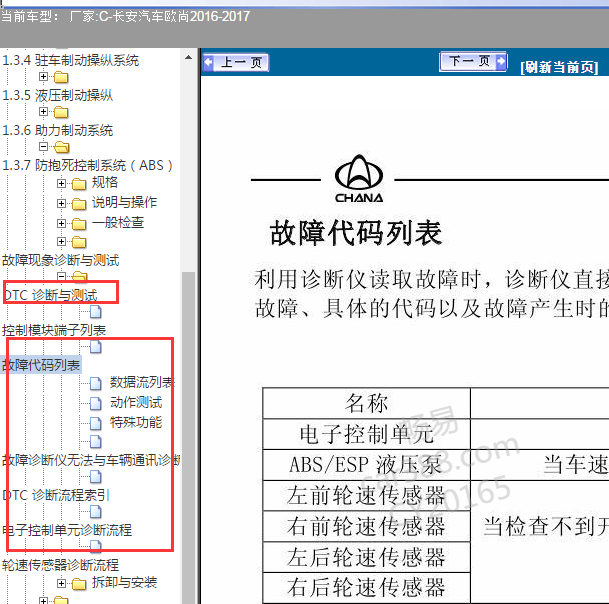Viewport: 609px width, 604px height.
Task: Go to previous page with 上一页 button
Action: tap(236, 62)
